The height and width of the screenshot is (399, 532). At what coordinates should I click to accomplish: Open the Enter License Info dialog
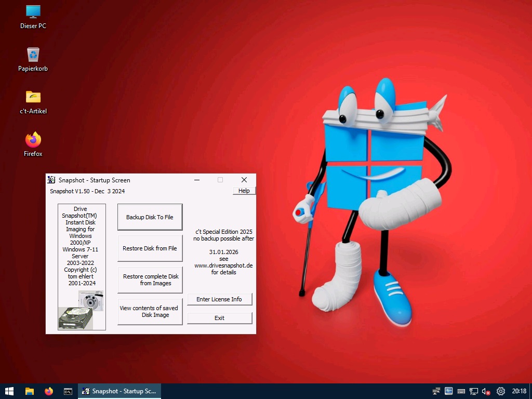coord(219,299)
